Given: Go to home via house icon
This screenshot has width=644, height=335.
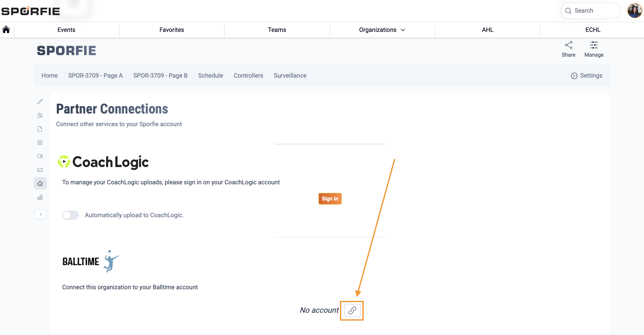Looking at the screenshot, I should pos(6,30).
